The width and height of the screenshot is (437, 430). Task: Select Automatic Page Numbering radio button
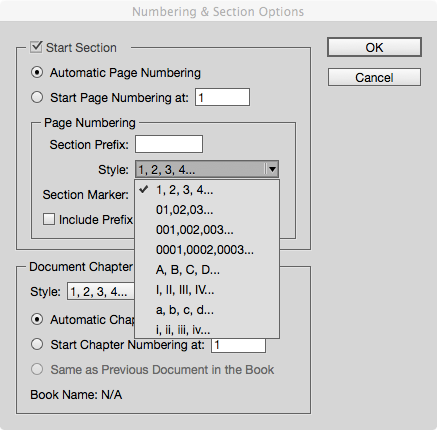[x=37, y=72]
